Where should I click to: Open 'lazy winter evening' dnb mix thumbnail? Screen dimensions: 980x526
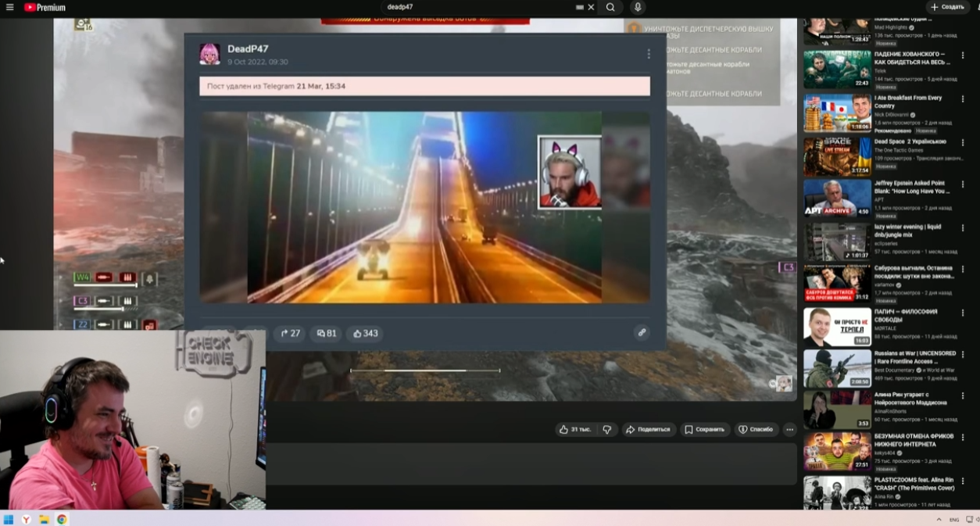tap(837, 242)
